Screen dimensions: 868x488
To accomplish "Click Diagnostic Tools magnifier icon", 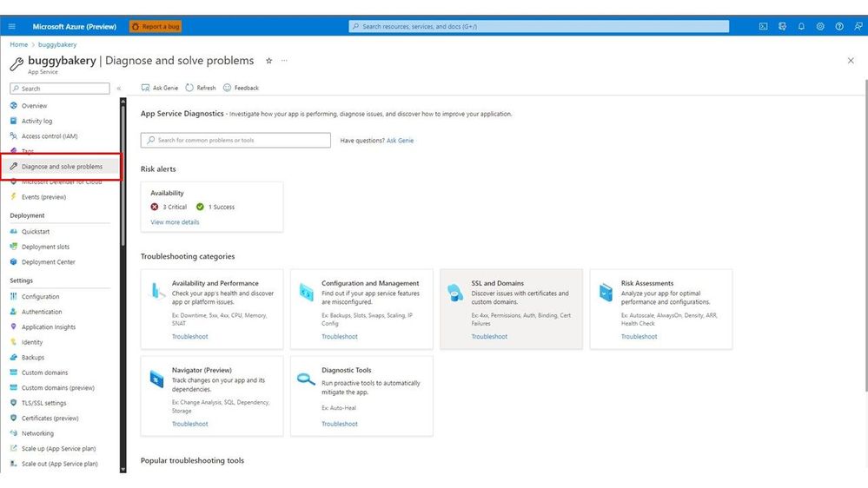I will pyautogui.click(x=306, y=379).
